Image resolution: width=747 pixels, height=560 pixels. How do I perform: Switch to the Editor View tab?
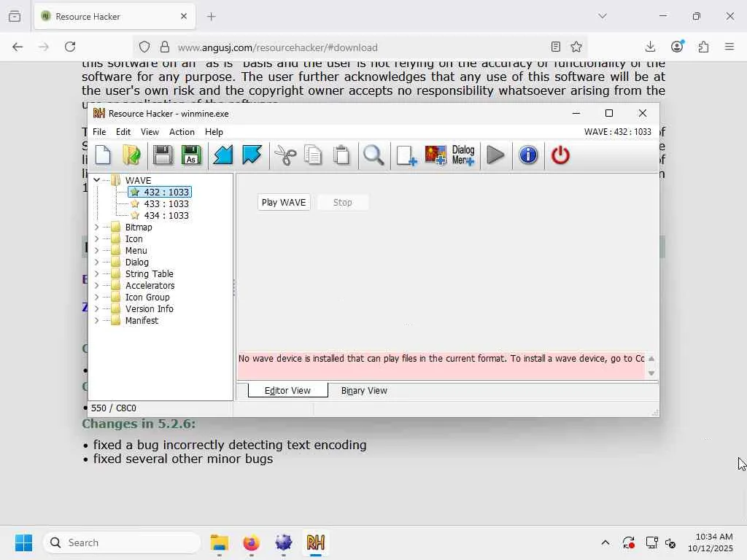(287, 391)
